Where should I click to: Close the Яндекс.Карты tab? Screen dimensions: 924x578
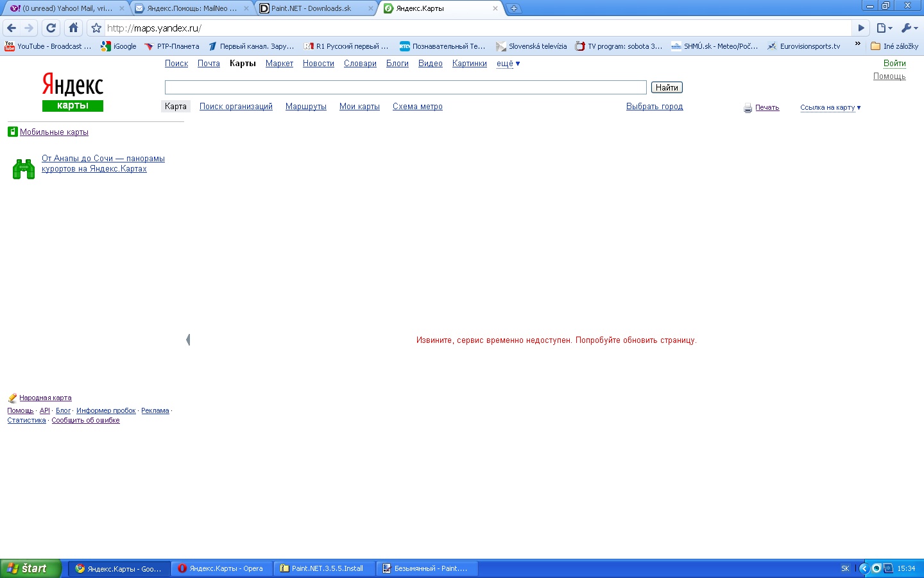pyautogui.click(x=495, y=8)
